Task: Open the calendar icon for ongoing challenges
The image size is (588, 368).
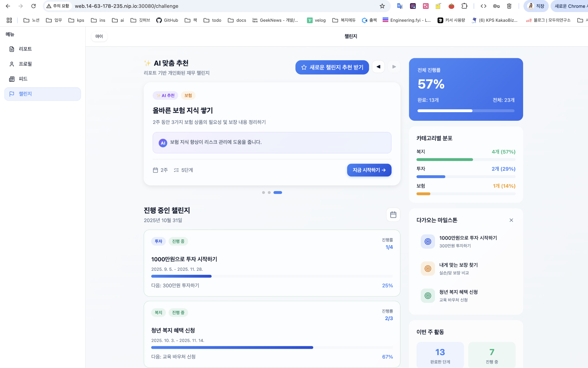Action: (x=393, y=215)
